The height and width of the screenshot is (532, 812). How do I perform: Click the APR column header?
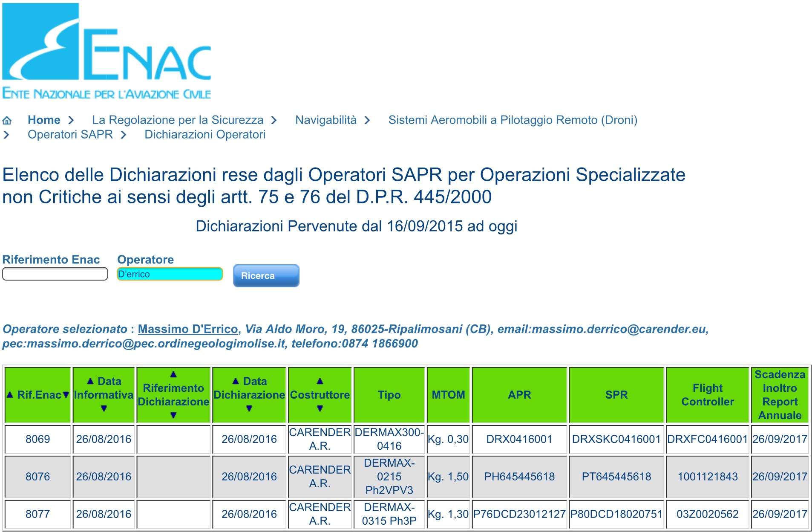(x=519, y=395)
